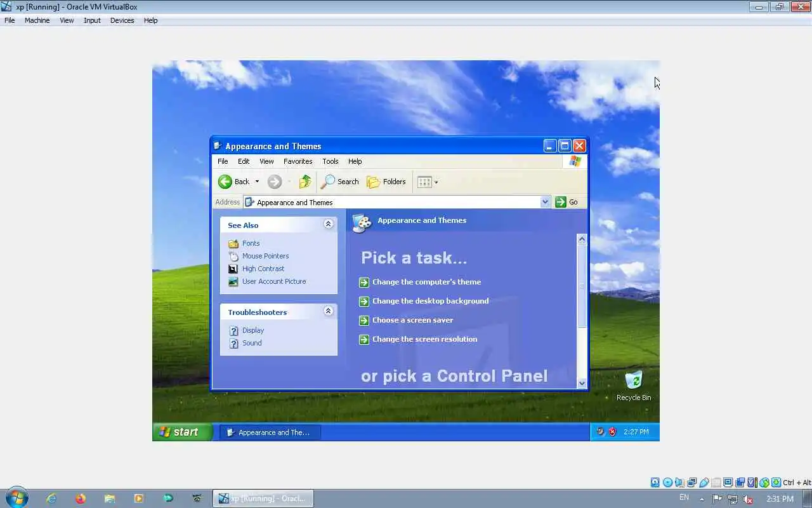
Task: Expand the Address bar dropdown
Action: (x=545, y=202)
